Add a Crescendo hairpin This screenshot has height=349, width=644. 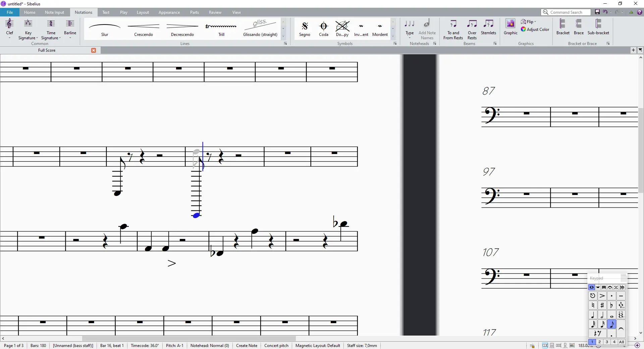[144, 29]
